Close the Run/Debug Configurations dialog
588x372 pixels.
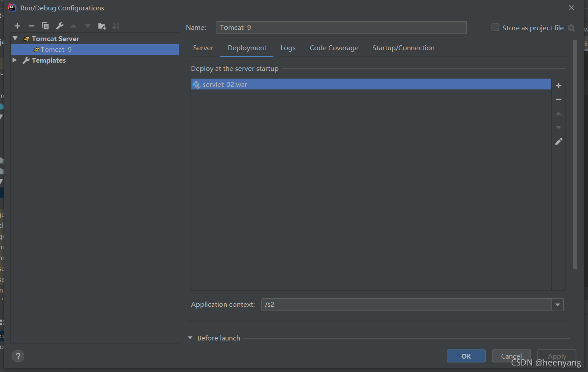click(572, 8)
